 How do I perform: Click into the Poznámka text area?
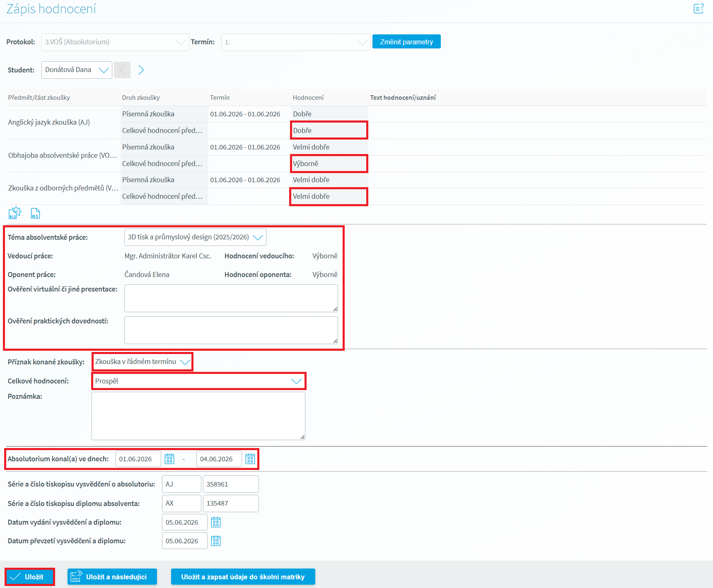point(198,416)
